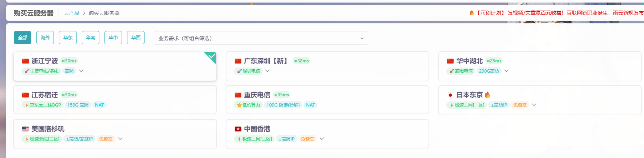The image size is (644, 158).
Task: Switch to the 海外 region tab
Action: [45, 38]
